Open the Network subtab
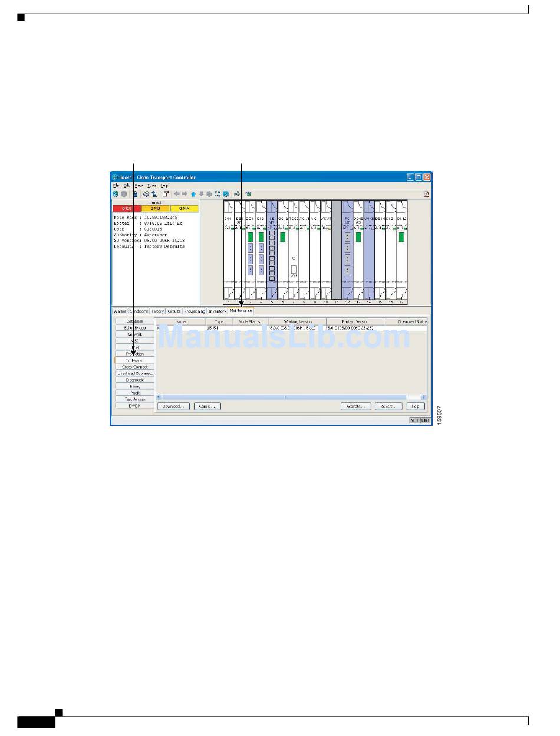The width and height of the screenshot is (560, 736). pyautogui.click(x=134, y=334)
